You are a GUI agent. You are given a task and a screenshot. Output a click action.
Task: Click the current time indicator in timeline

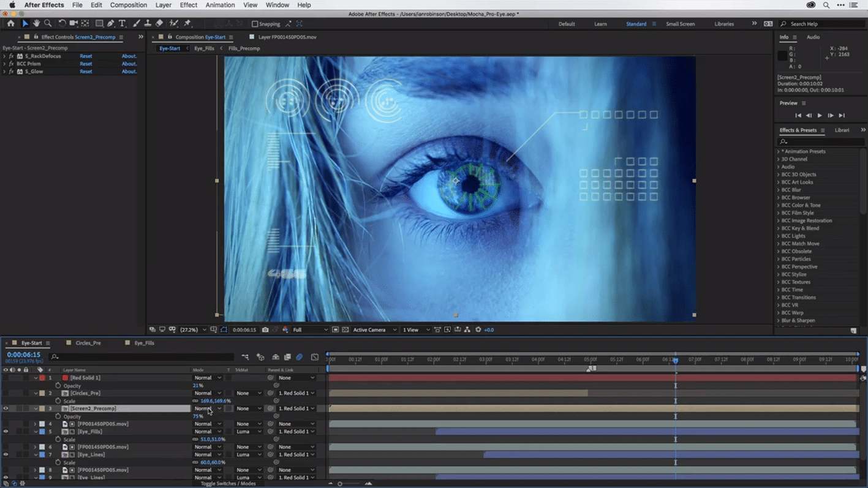tap(676, 360)
